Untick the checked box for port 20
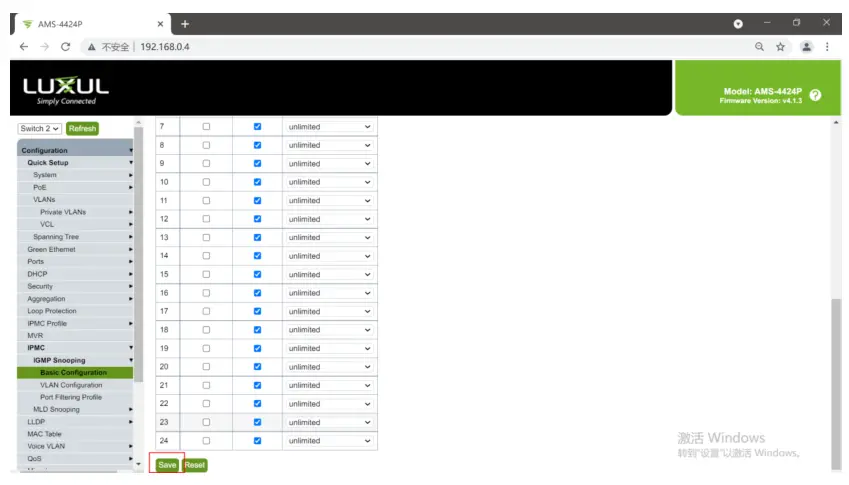849x485 pixels. 257,366
